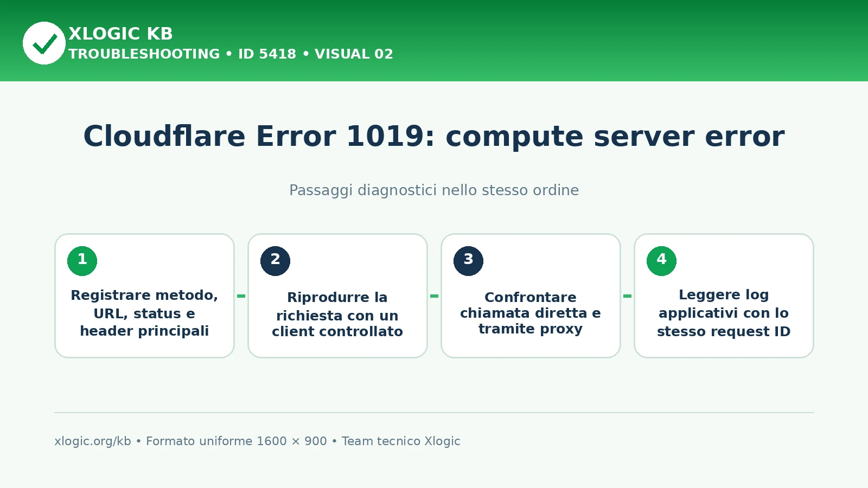Click the dark step 3 badge

[468, 261]
